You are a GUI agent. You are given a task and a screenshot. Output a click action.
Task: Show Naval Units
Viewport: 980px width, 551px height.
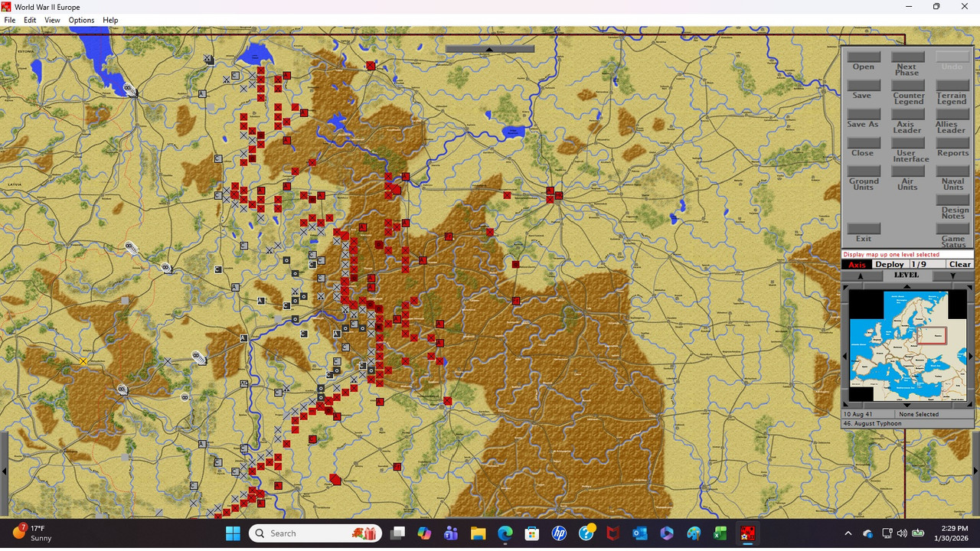coord(952,171)
